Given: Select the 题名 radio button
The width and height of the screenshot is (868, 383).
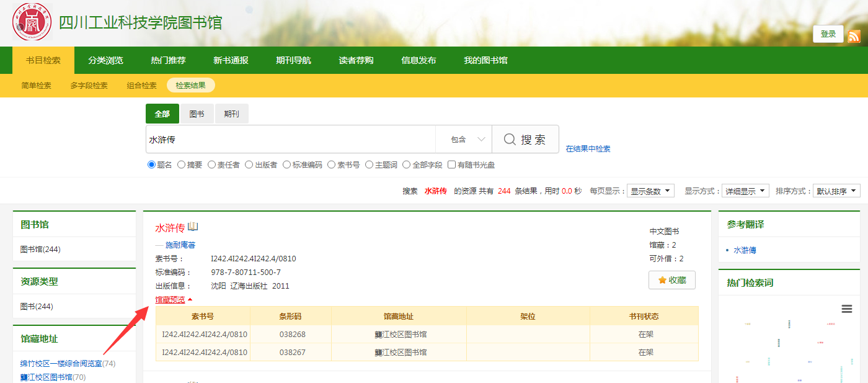Looking at the screenshot, I should coord(151,165).
